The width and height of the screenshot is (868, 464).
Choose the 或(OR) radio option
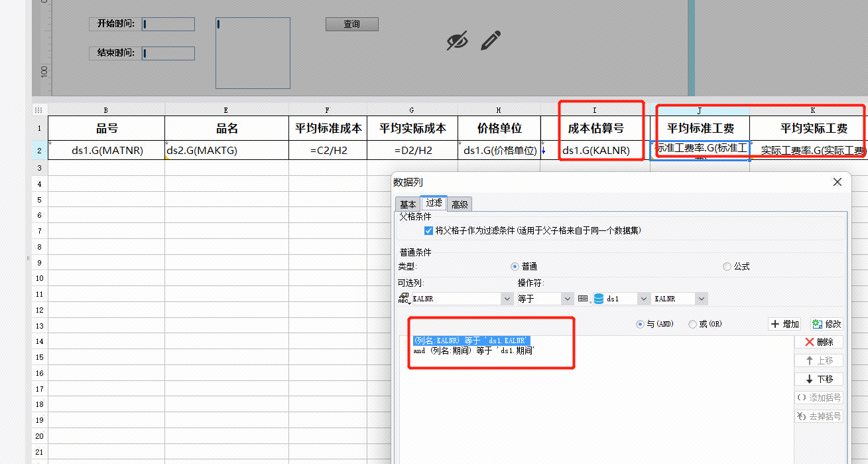pos(692,325)
